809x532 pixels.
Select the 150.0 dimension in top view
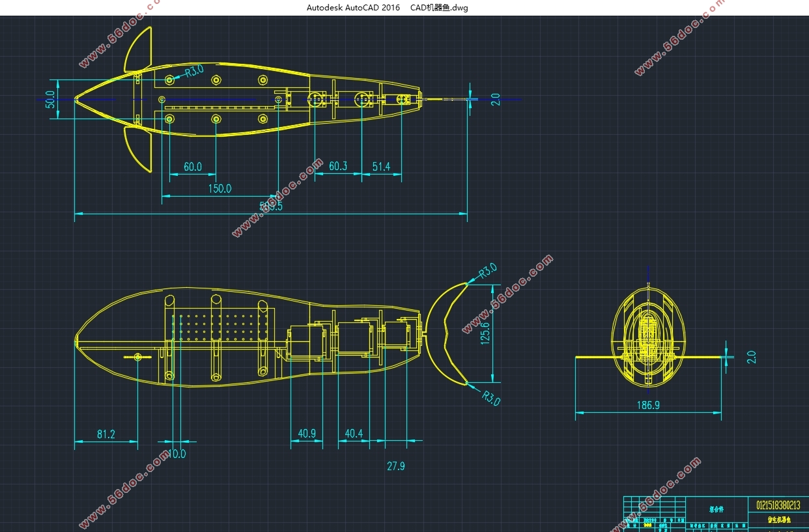pyautogui.click(x=220, y=189)
